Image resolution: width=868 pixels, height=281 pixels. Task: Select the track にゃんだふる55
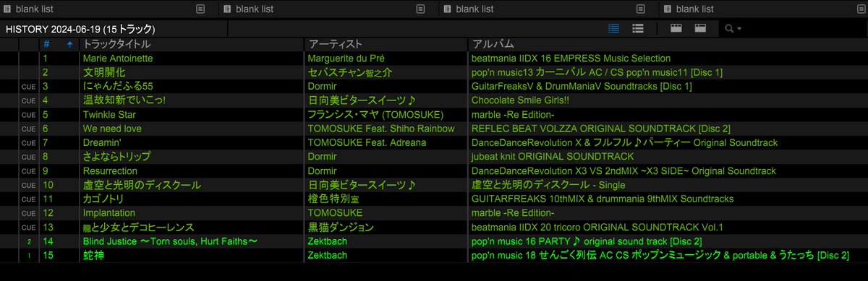tap(118, 87)
